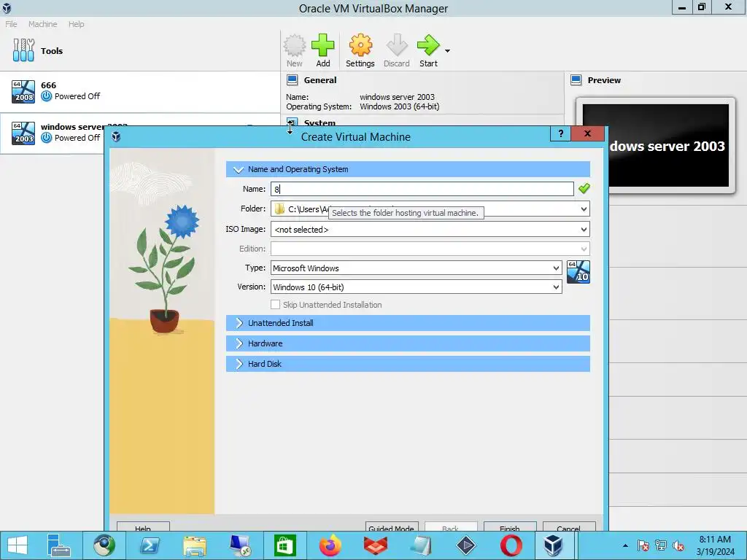
Task: Click the Discard toolbar icon
Action: coord(396,50)
